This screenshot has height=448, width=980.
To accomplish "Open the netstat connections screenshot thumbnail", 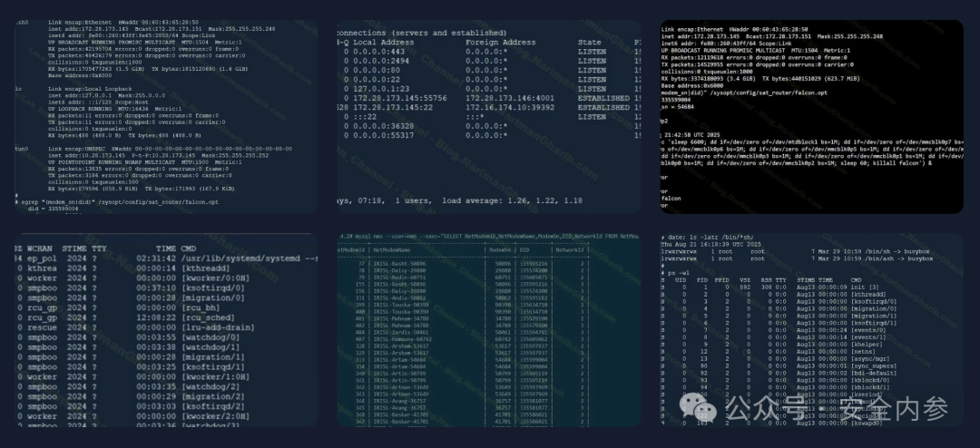I will 489,117.
